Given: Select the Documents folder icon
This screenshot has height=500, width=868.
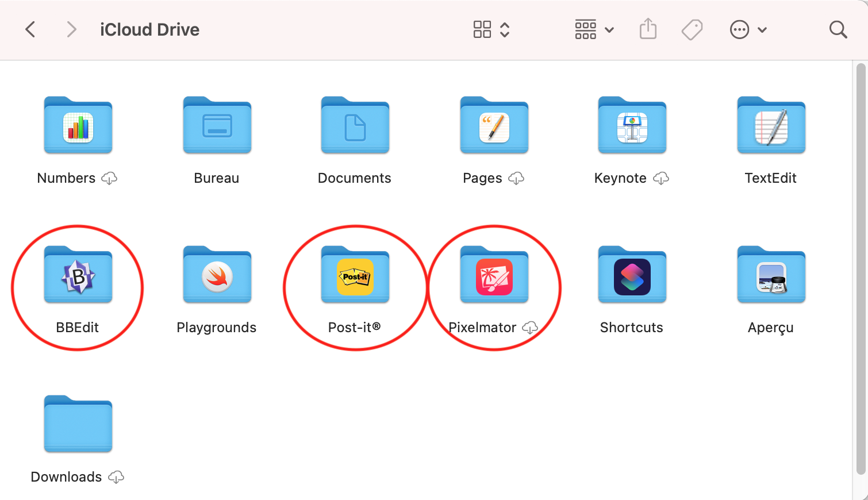Looking at the screenshot, I should coord(355,125).
